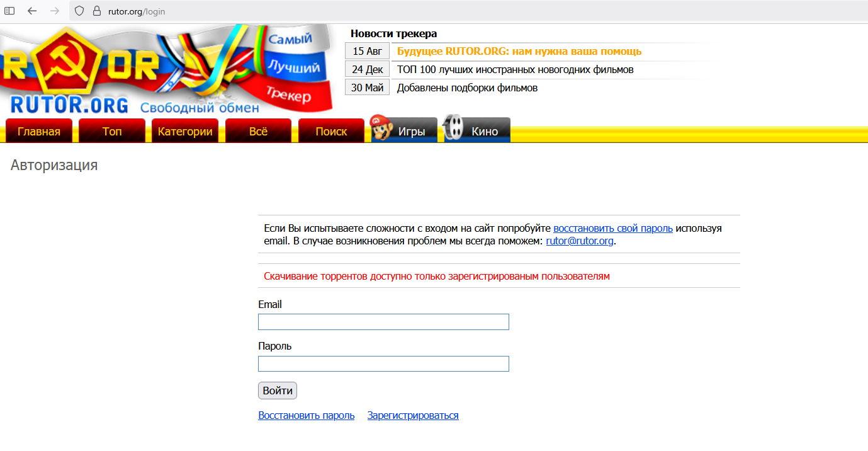Click the browser forward arrow
The width and height of the screenshot is (868, 451).
[x=55, y=11]
